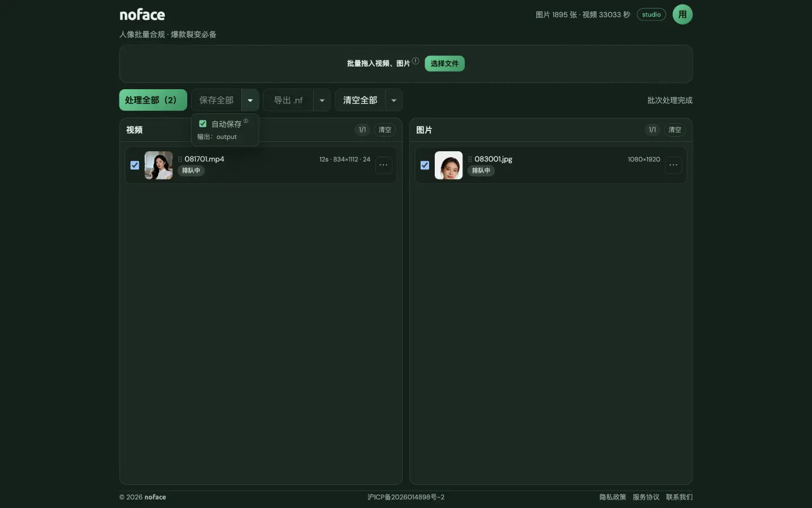
Task: Toggle the 自动保存 checkbox
Action: (203, 124)
